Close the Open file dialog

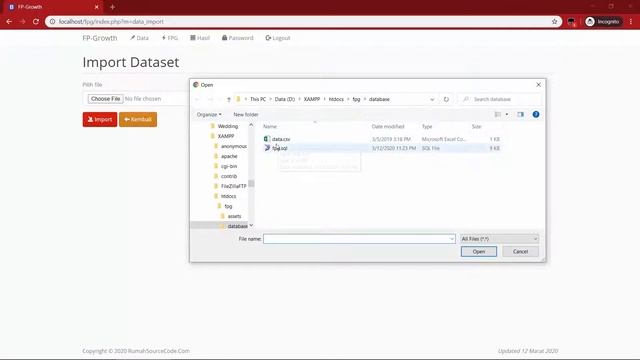coord(538,84)
